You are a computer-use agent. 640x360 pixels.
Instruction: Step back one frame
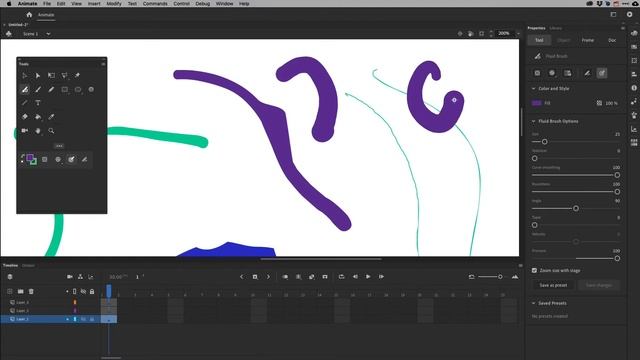click(355, 277)
